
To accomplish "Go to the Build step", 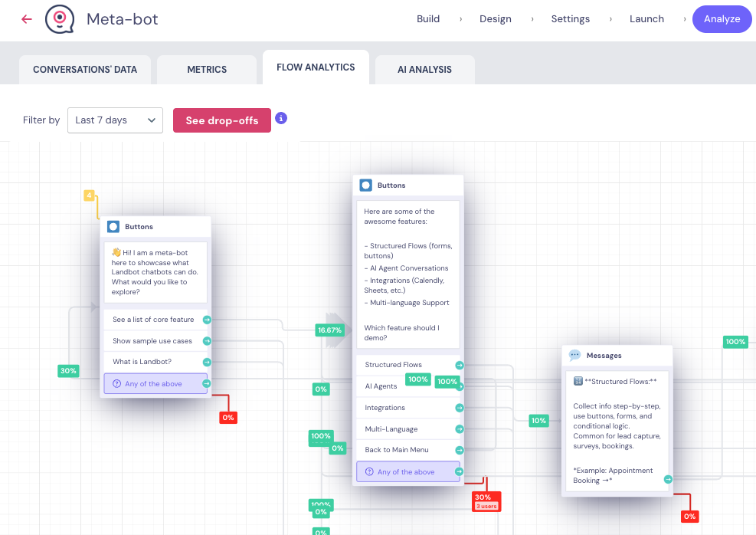I will (x=428, y=19).
